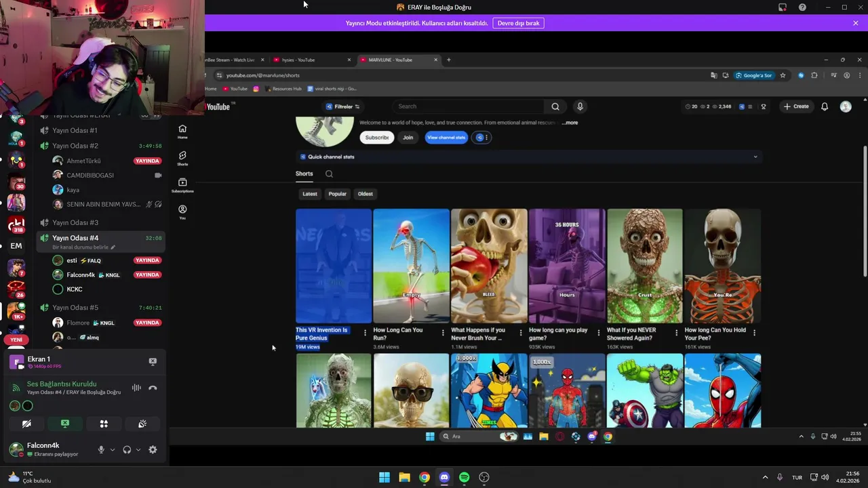Open options for How long can you play game
This screenshot has height=488, width=868.
(598, 333)
